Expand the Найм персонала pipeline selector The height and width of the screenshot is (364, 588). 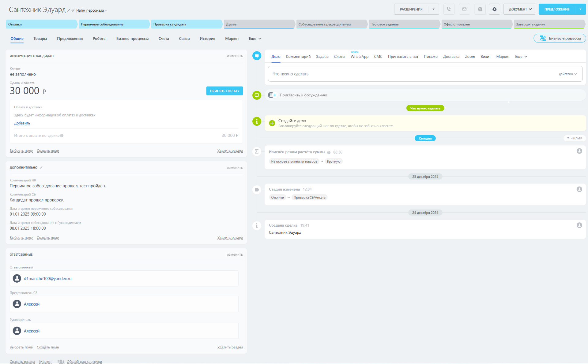(x=91, y=10)
